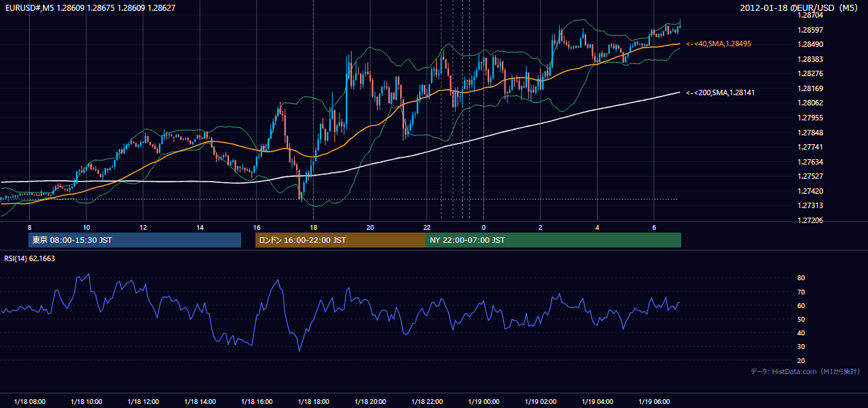Click the 1.27955 price axis label
This screenshot has width=868, height=408.
(x=810, y=118)
